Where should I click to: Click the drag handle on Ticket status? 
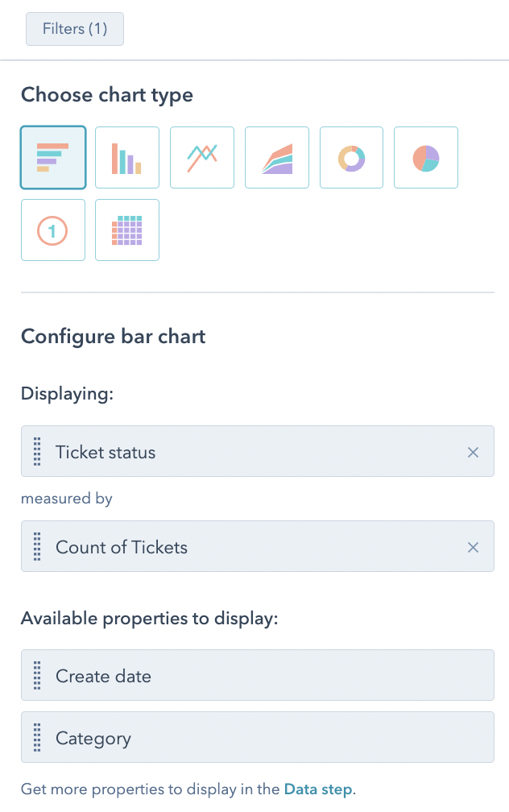(x=36, y=452)
